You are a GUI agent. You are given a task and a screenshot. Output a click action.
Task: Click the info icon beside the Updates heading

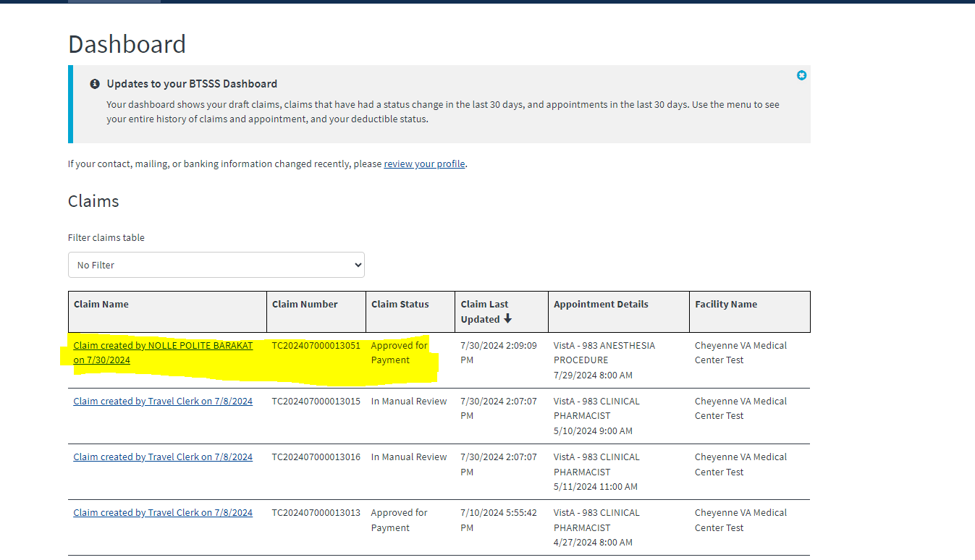coord(95,84)
